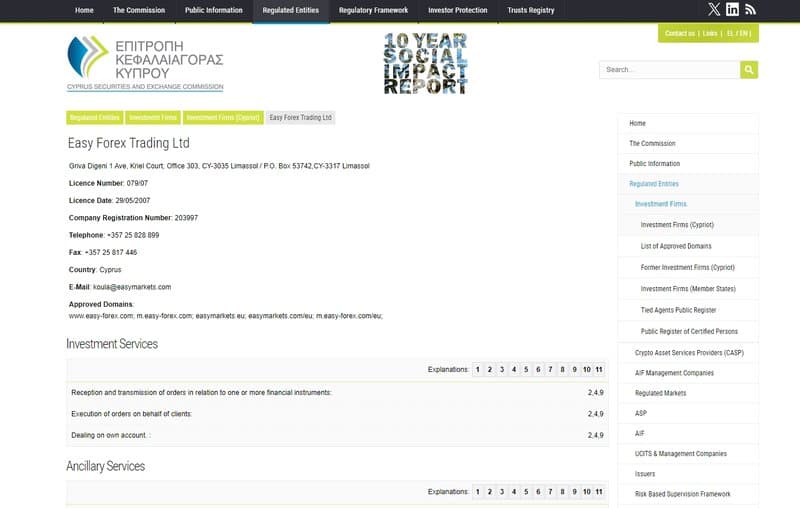Click the CySEC logo
Viewport: 800px width, 508px height.
coord(145,63)
